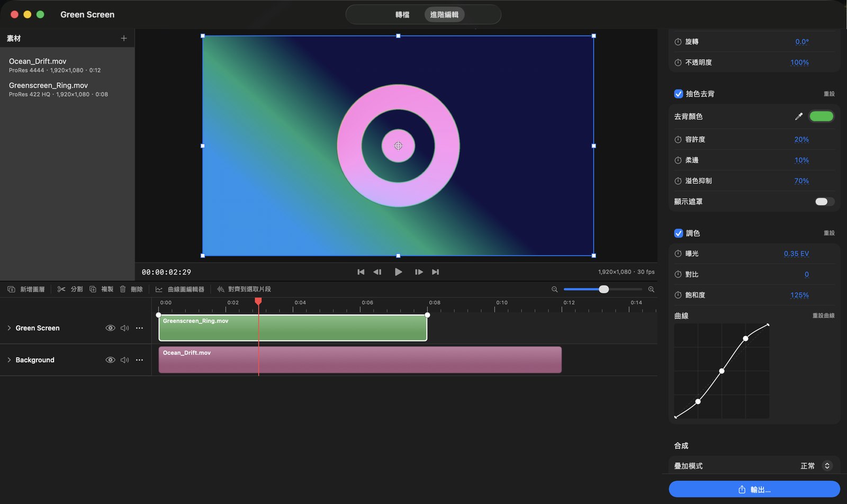
Task: Open Background layer more options menu
Action: click(x=139, y=360)
